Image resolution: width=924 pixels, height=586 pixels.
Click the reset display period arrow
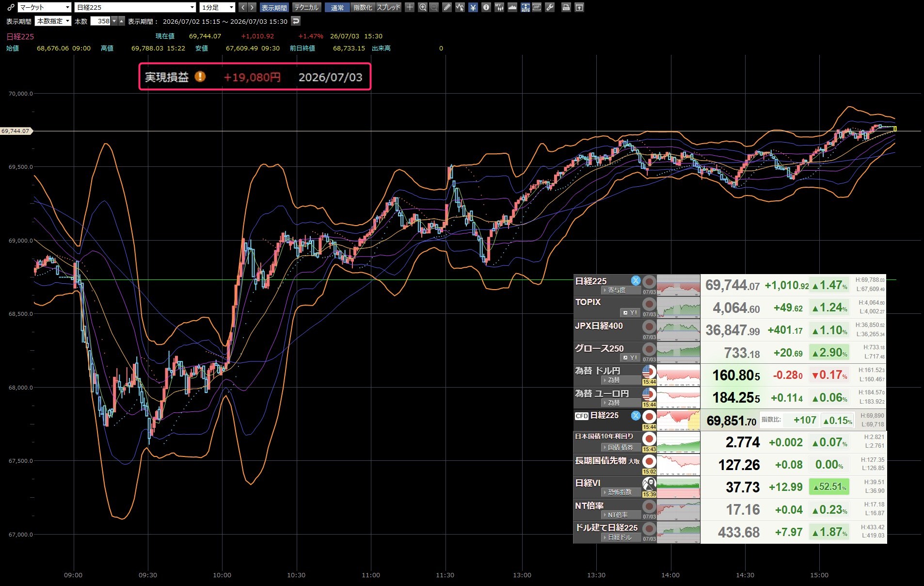pos(296,21)
